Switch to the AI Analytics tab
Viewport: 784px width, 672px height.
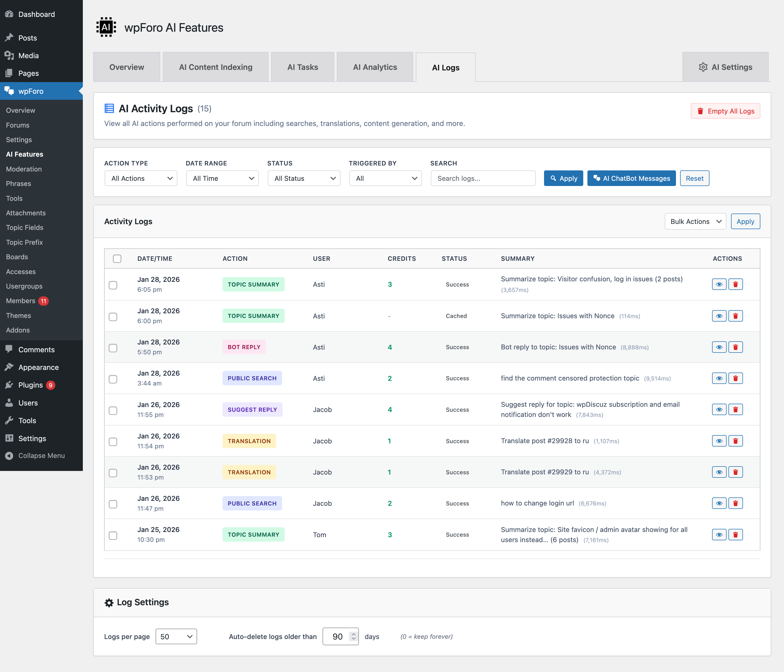click(374, 66)
